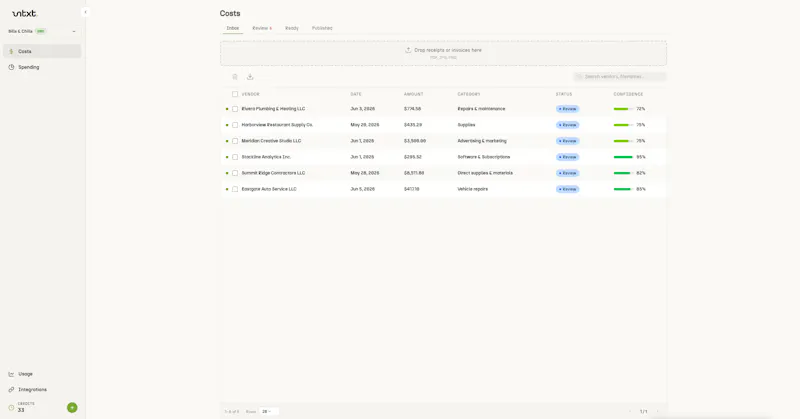800x419 pixels.
Task: Go to previous page arrow in pagination
Action: pyautogui.click(x=630, y=411)
